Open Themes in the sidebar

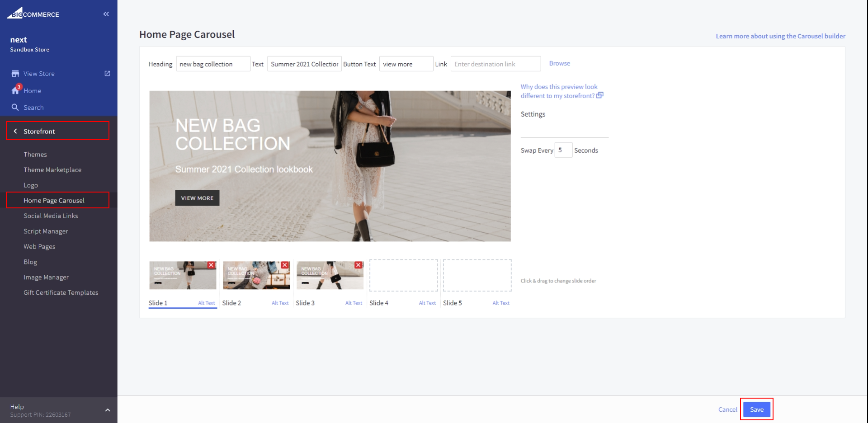click(x=35, y=155)
